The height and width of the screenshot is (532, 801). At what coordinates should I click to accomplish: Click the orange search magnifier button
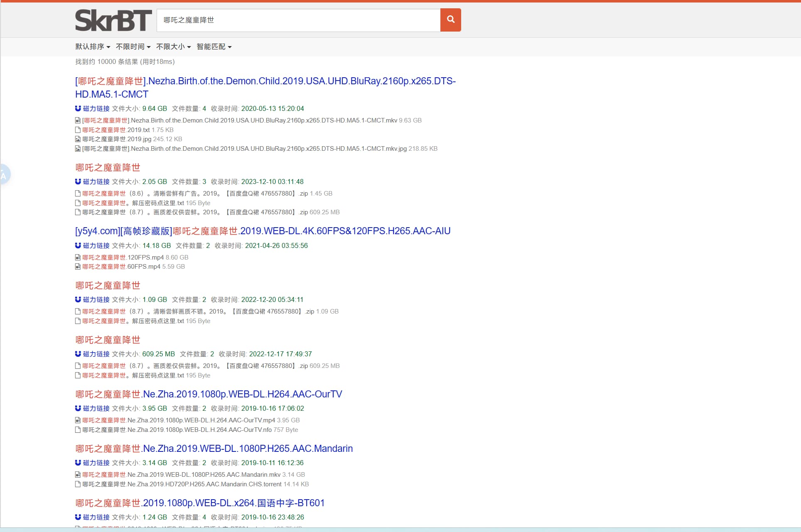pyautogui.click(x=451, y=20)
